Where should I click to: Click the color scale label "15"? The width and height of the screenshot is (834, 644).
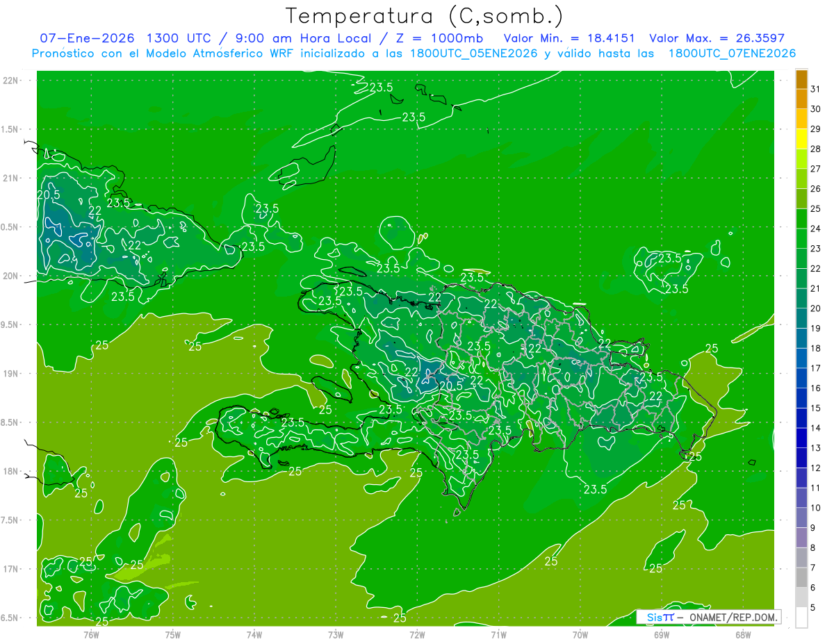pyautogui.click(x=816, y=408)
